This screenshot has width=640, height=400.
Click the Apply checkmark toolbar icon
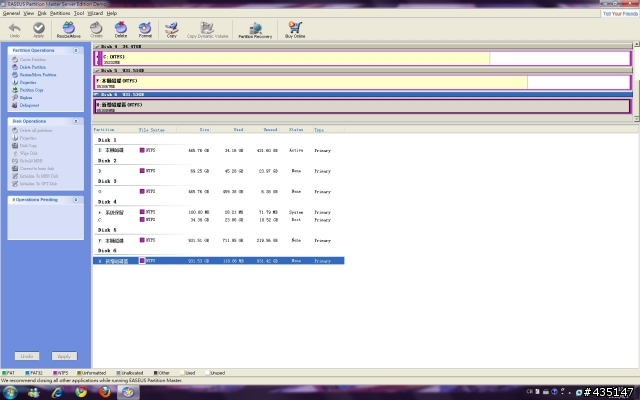click(x=39, y=28)
